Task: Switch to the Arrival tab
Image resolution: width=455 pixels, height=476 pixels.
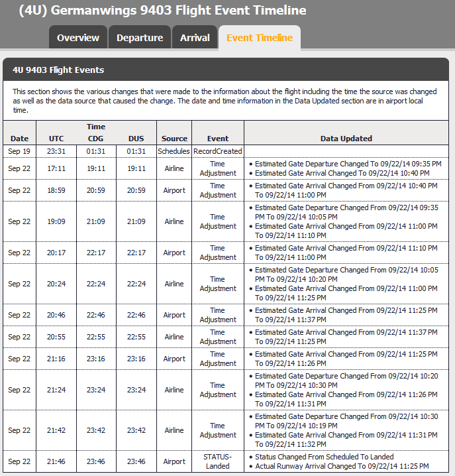Action: 195,37
